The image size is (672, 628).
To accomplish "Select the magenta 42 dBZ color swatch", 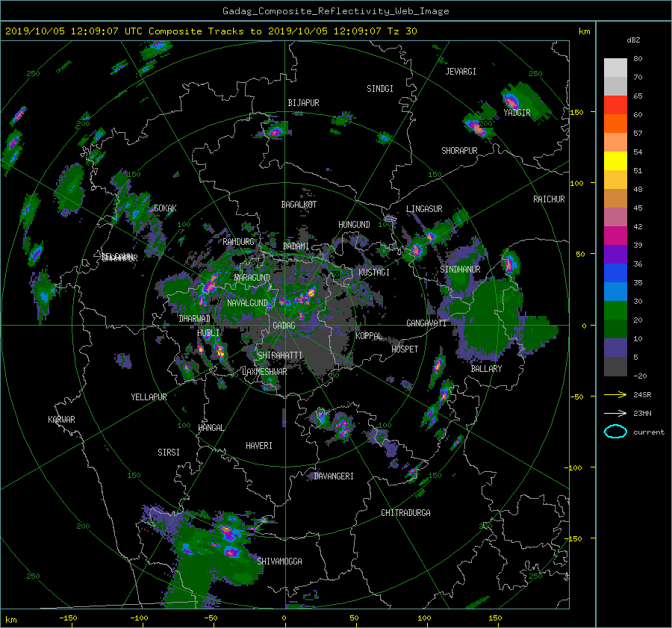I will pyautogui.click(x=615, y=235).
